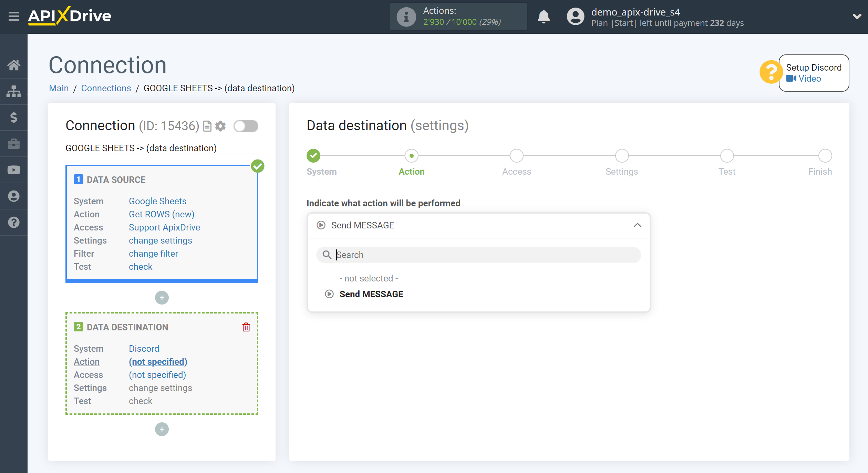Click the delete icon on DATA DESTINATION

pyautogui.click(x=246, y=327)
